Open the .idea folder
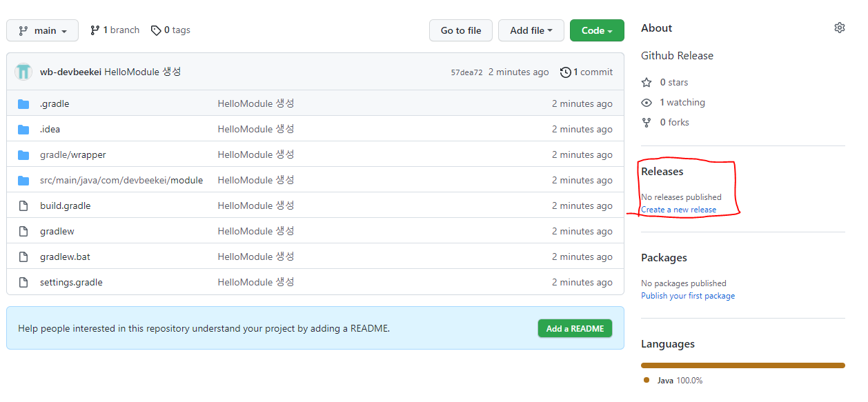The image size is (868, 402). 50,129
